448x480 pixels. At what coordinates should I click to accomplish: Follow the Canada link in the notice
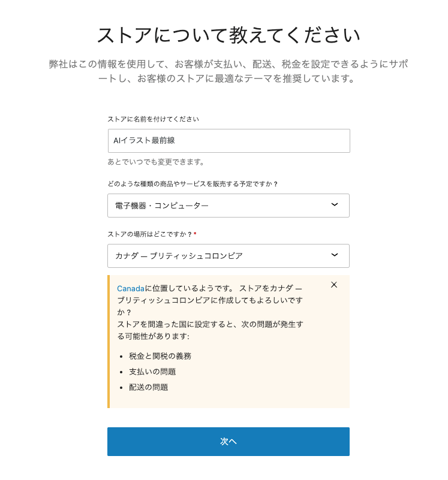[x=130, y=288]
